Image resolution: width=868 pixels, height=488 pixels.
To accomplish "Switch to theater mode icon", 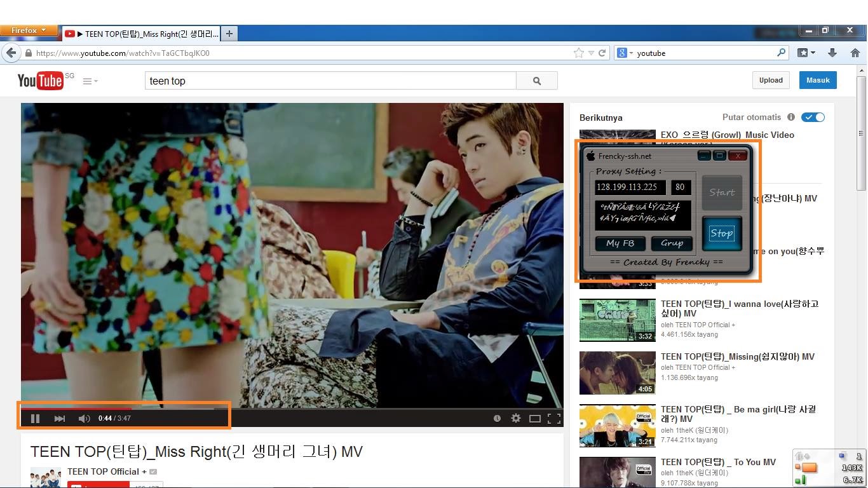I will [535, 418].
